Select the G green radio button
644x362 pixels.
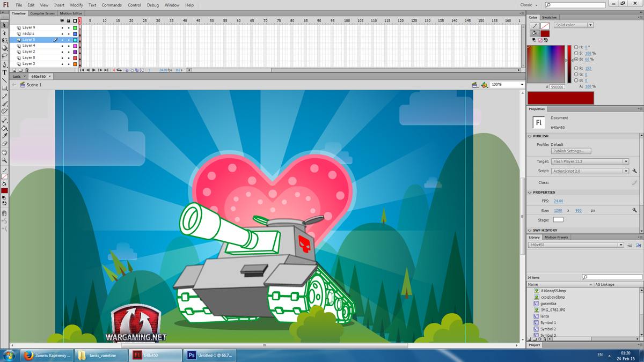coord(576,74)
